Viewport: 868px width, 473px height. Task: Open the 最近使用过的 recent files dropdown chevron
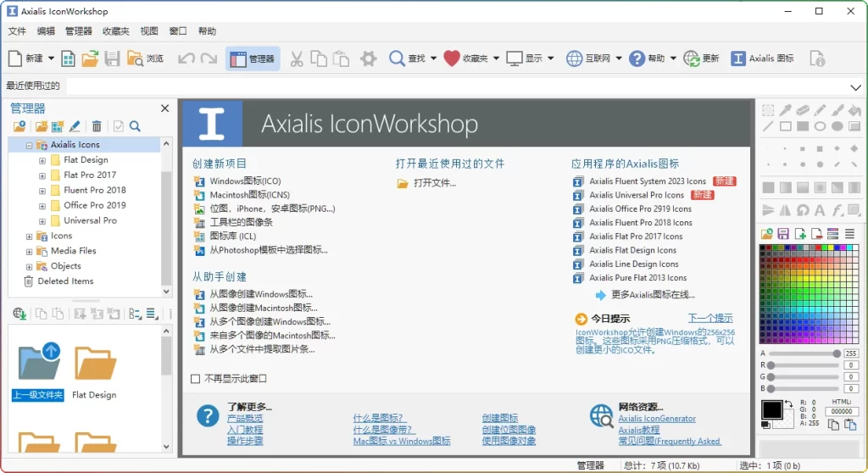pyautogui.click(x=856, y=87)
